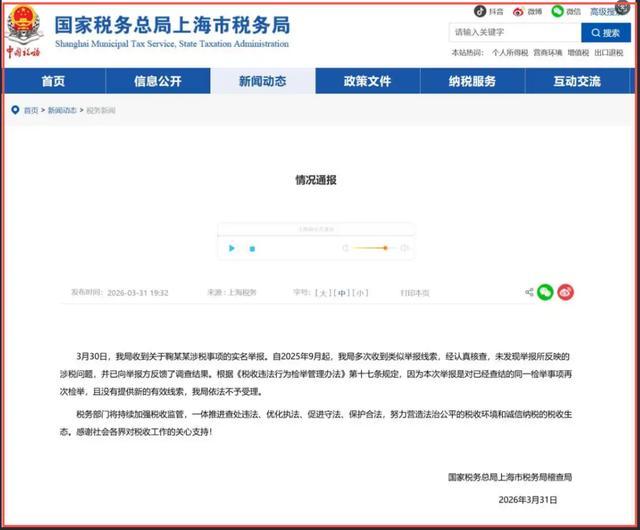Click 税务新闻 in breadcrumb
640x530 pixels.
[101, 110]
